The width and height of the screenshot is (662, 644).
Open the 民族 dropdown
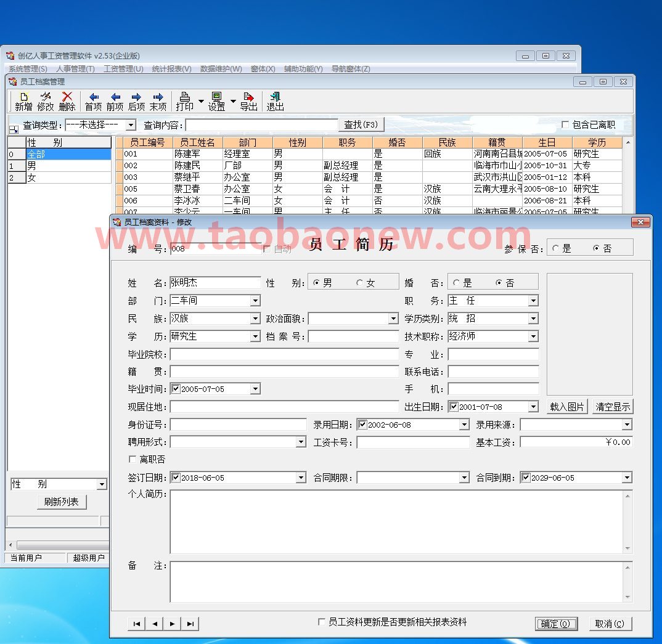point(255,319)
